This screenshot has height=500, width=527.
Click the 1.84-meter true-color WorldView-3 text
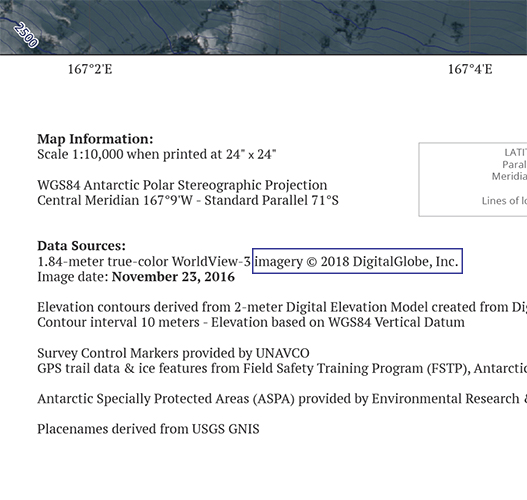tap(144, 261)
